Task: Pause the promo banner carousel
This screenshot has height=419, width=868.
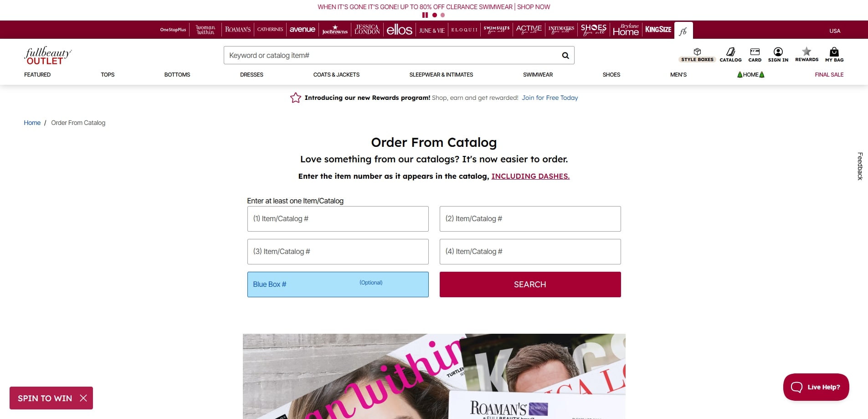Action: [425, 15]
